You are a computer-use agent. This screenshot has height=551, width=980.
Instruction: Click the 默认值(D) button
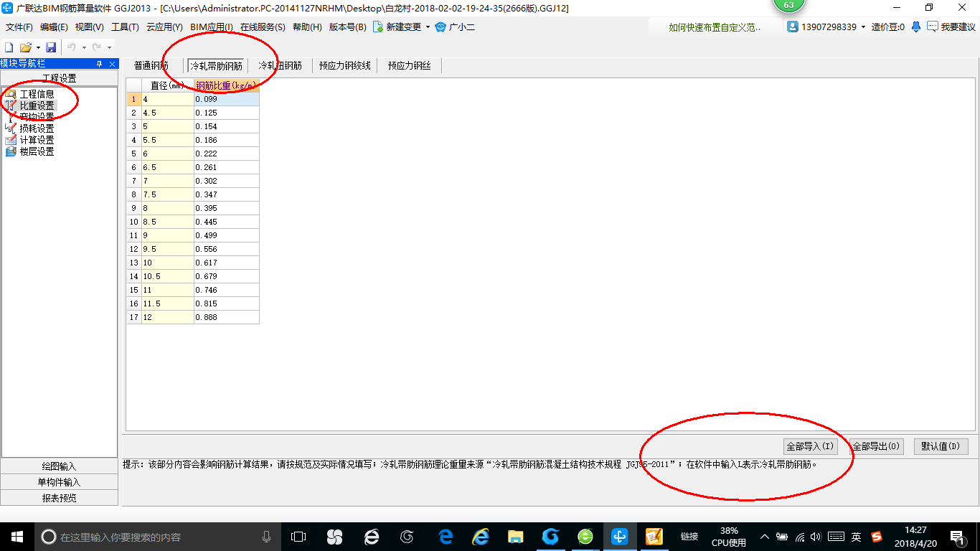941,446
